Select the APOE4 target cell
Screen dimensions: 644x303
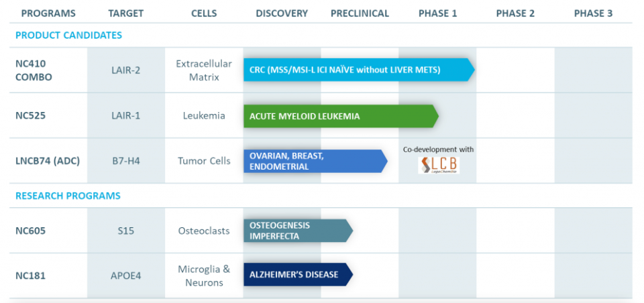pyautogui.click(x=126, y=275)
